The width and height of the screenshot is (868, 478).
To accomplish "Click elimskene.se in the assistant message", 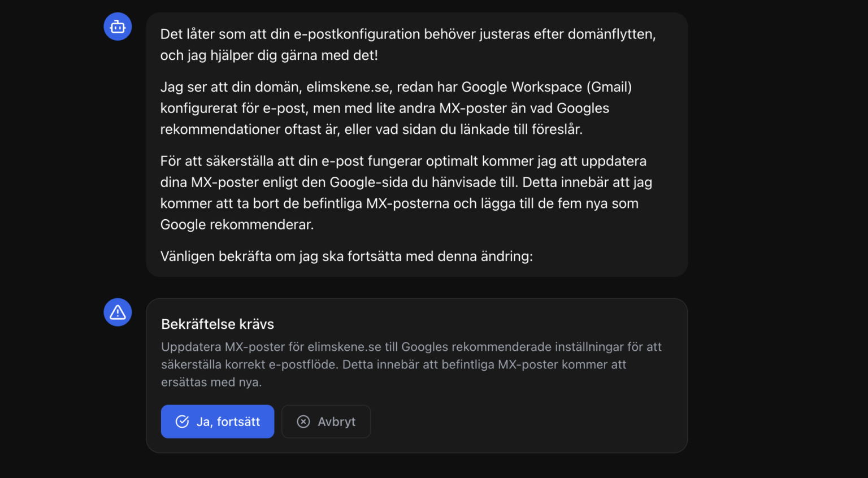I will [348, 87].
